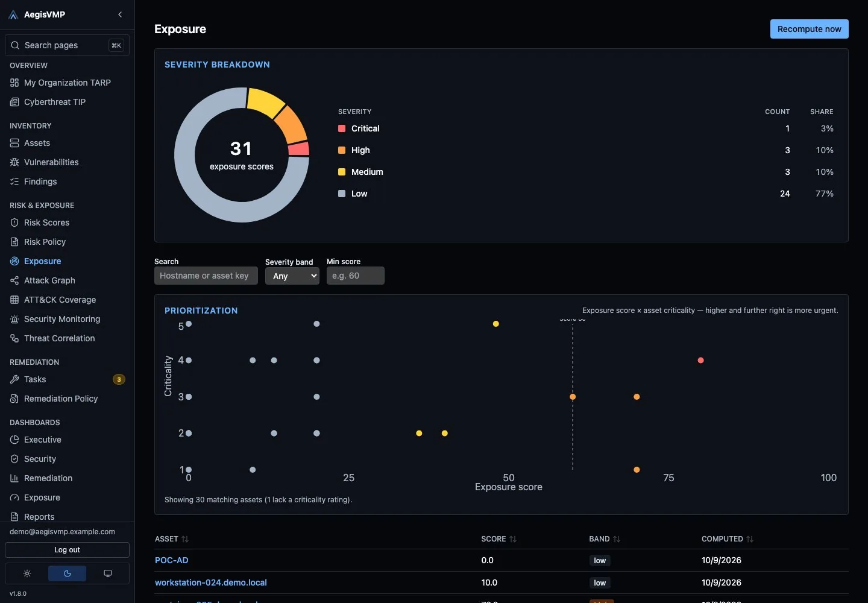This screenshot has height=603, width=868.
Task: Select dark theme with moon toggle
Action: 68,573
